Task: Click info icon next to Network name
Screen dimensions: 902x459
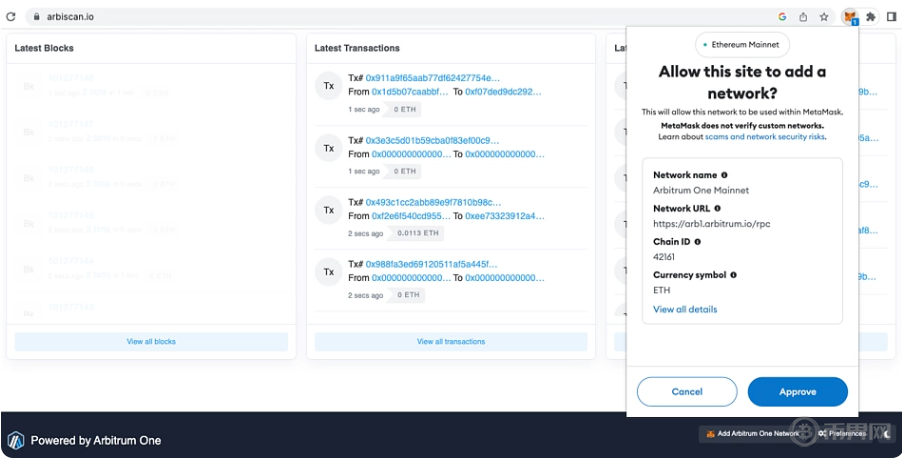Action: point(725,175)
